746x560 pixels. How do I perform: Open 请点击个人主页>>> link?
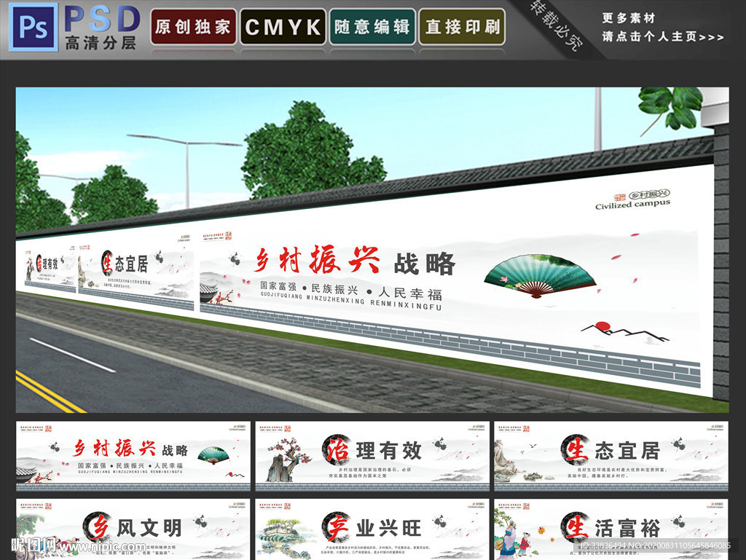(663, 36)
